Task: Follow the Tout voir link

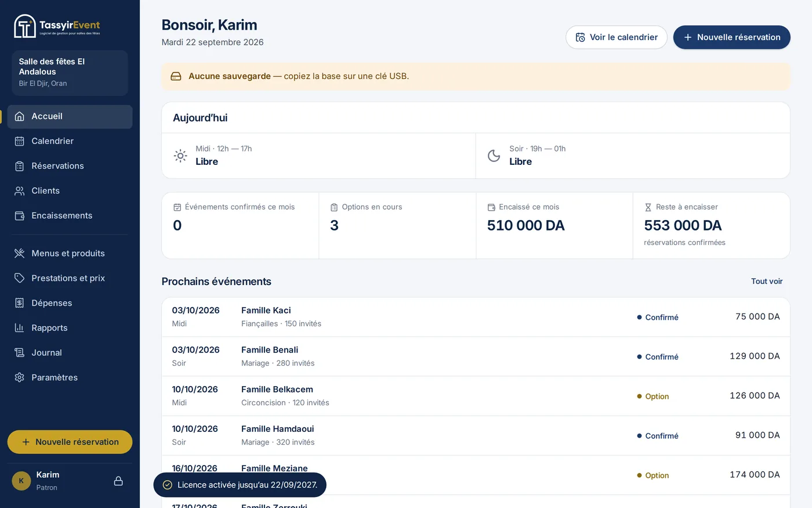Action: point(767,281)
